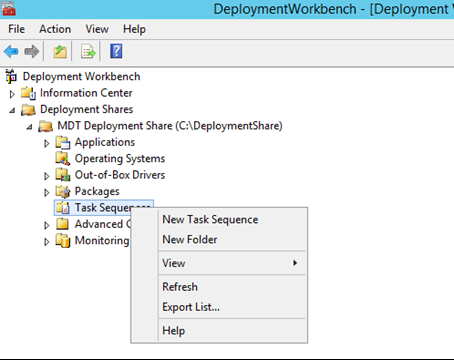The height and width of the screenshot is (360, 454).
Task: Expand the Monitoring tree node
Action: (x=47, y=242)
